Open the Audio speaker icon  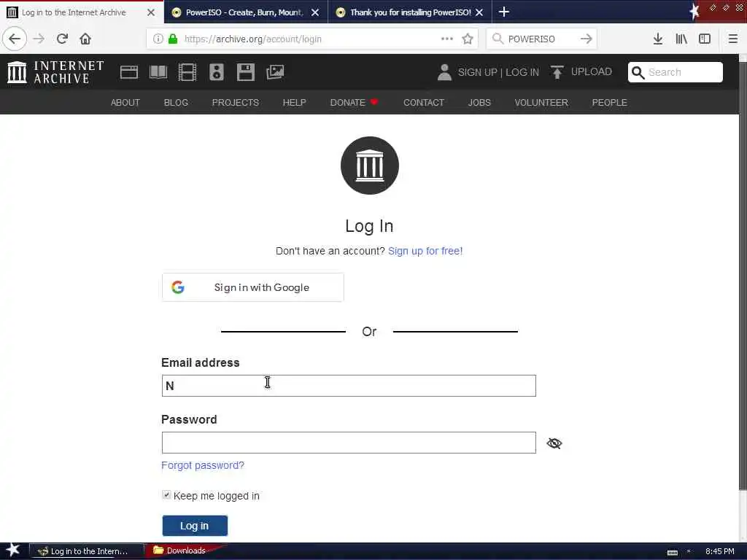pyautogui.click(x=216, y=72)
